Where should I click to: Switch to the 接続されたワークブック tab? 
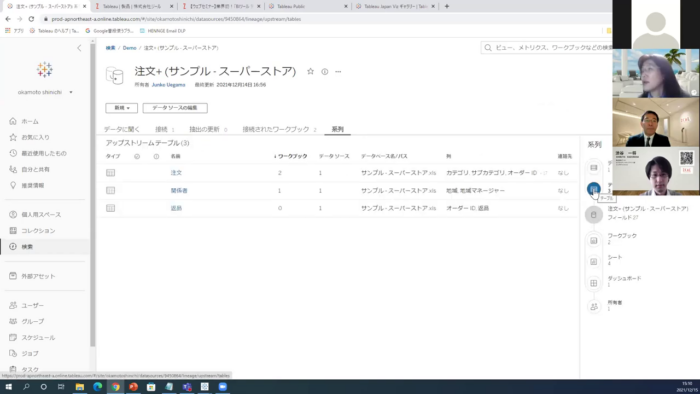coord(276,129)
